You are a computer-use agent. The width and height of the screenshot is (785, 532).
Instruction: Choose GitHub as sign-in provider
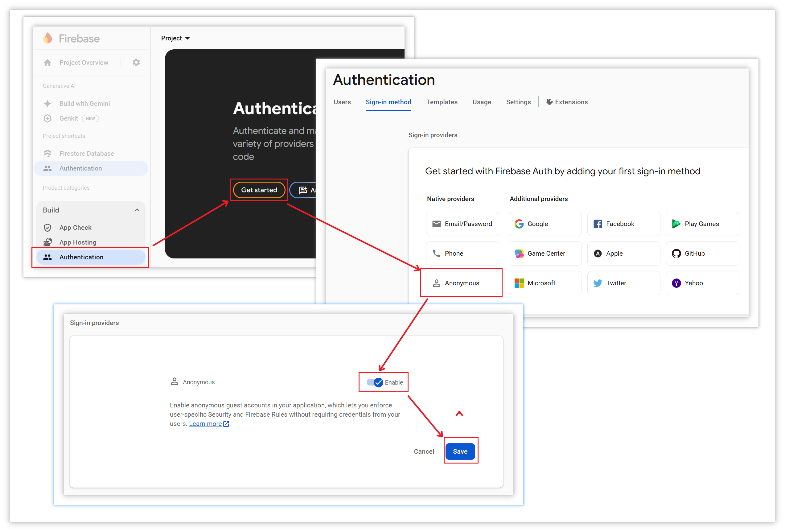tap(702, 253)
